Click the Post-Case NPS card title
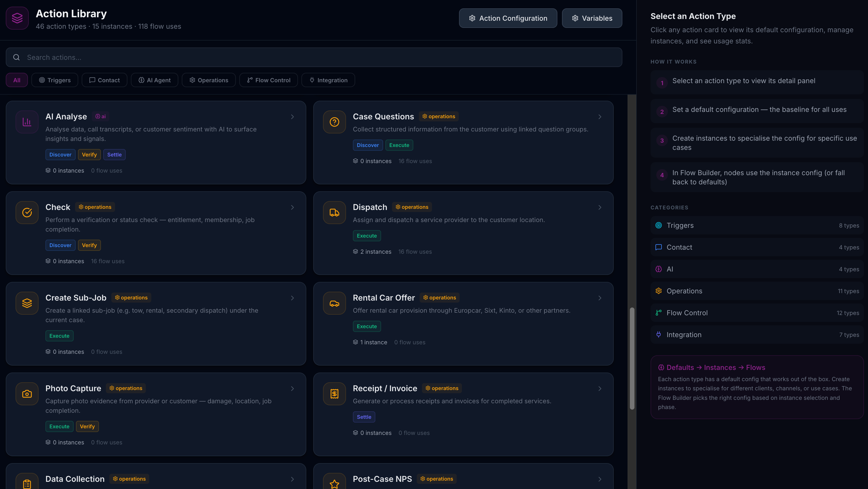 [x=382, y=479]
